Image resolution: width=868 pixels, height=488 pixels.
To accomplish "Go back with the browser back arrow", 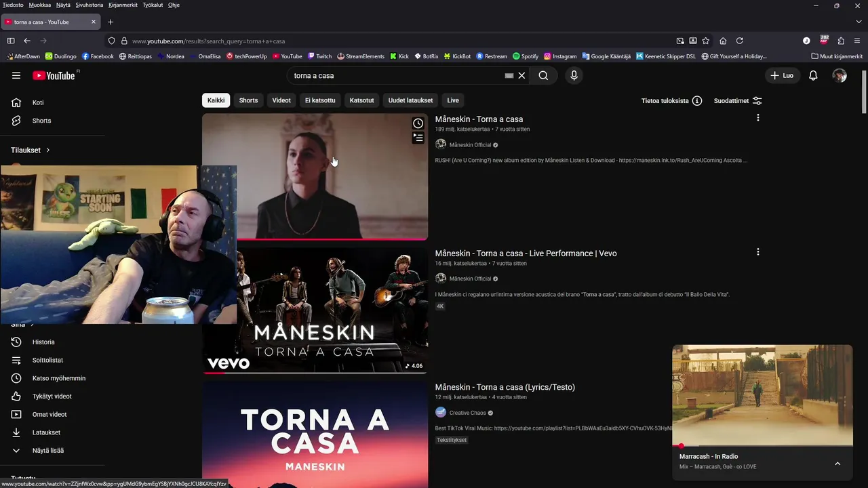I will pyautogui.click(x=26, y=41).
